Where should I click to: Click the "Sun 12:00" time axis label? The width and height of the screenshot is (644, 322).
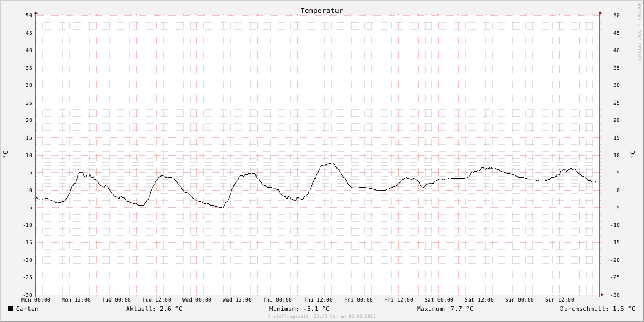(x=560, y=300)
